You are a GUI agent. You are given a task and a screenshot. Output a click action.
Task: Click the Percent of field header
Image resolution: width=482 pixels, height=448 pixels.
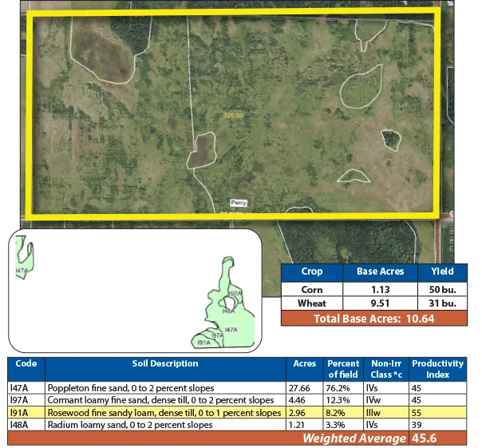pyautogui.click(x=343, y=369)
